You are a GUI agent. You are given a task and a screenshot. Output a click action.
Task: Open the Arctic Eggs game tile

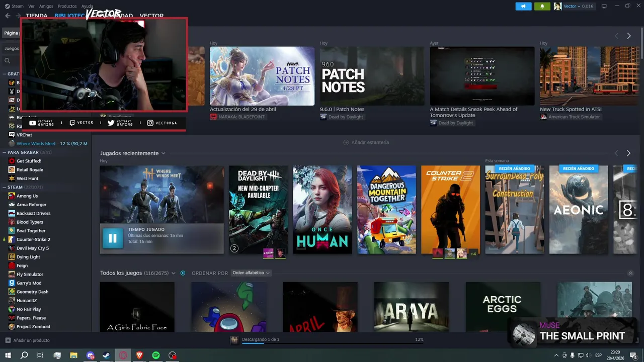503,307
